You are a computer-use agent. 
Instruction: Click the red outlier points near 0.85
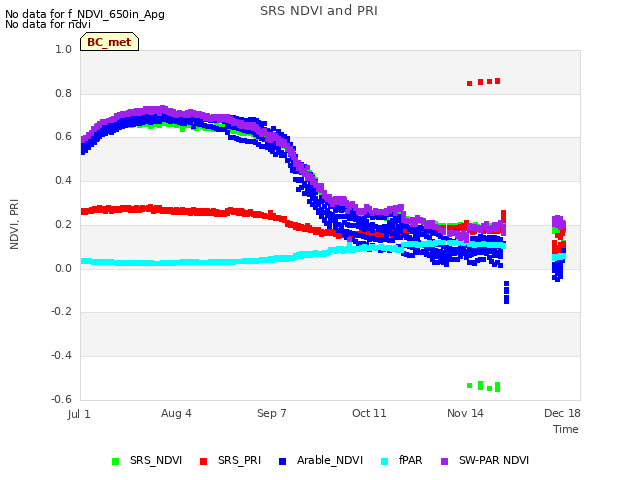point(484,82)
